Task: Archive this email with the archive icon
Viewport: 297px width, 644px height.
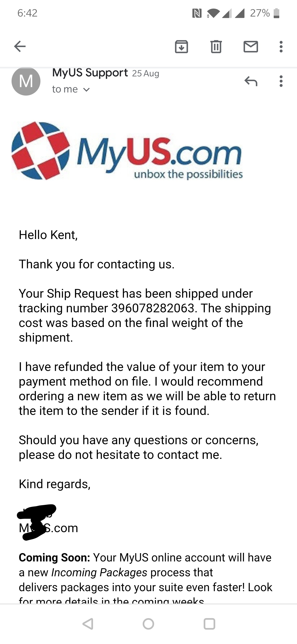Action: point(181,46)
